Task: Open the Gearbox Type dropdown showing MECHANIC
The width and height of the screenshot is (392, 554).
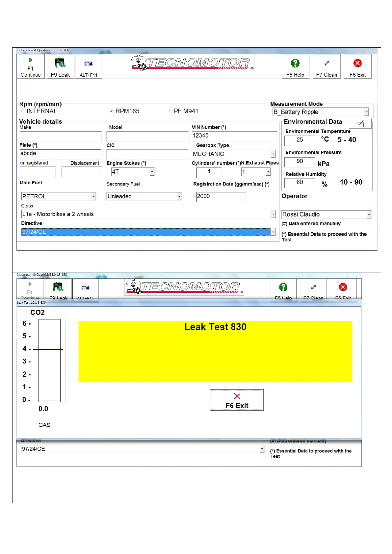Action: pyautogui.click(x=234, y=154)
